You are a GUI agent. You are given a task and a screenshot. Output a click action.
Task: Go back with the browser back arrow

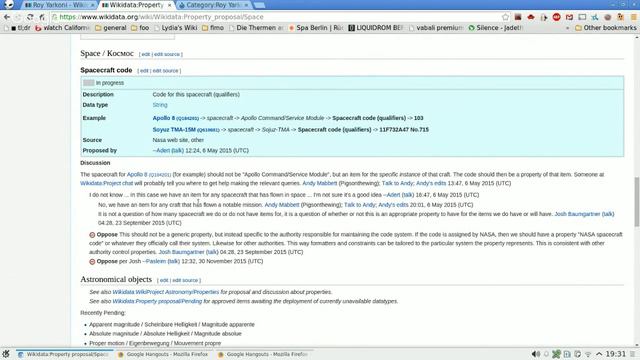point(7,17)
